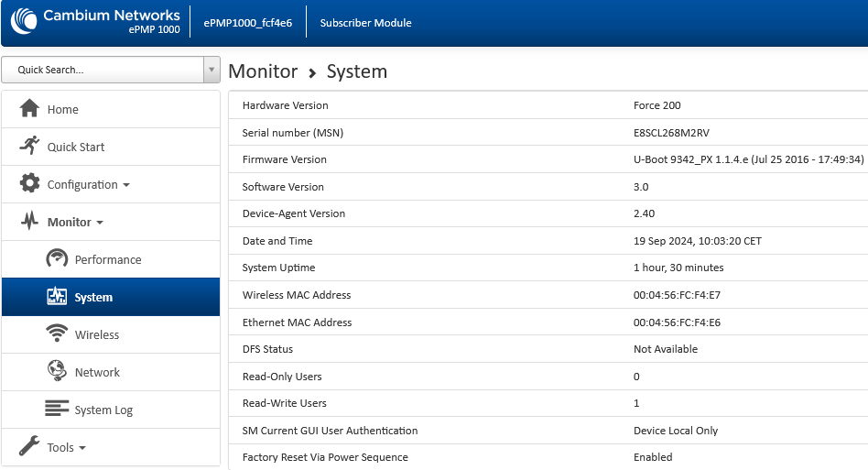Click the Monitor pulse waveform icon
868x470 pixels.
[29, 221]
